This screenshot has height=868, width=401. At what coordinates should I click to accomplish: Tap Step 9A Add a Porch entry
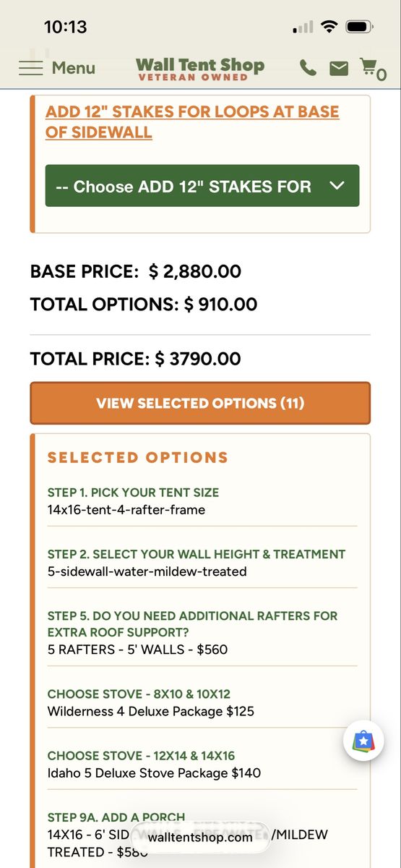click(202, 834)
